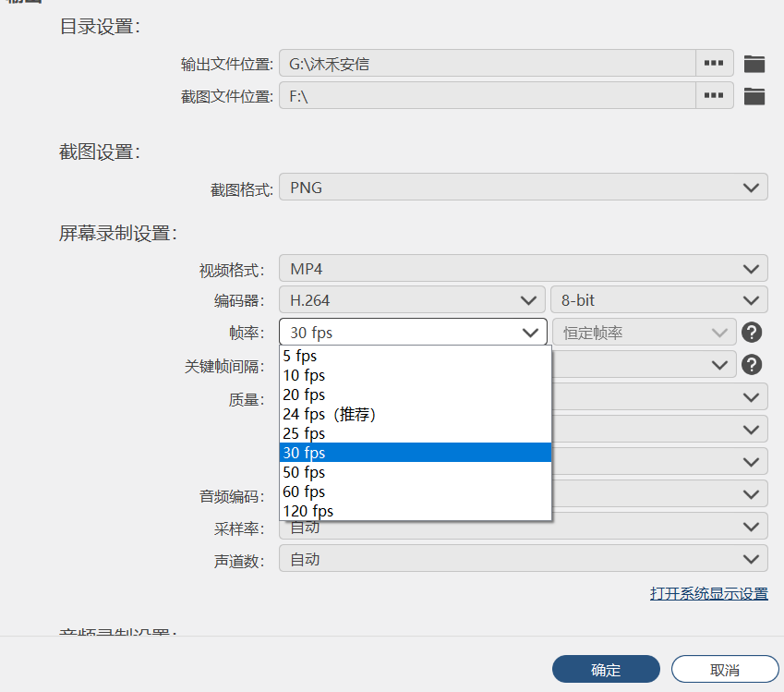Browse button (three dots) for screenshot file location
784x692 pixels.
[714, 95]
